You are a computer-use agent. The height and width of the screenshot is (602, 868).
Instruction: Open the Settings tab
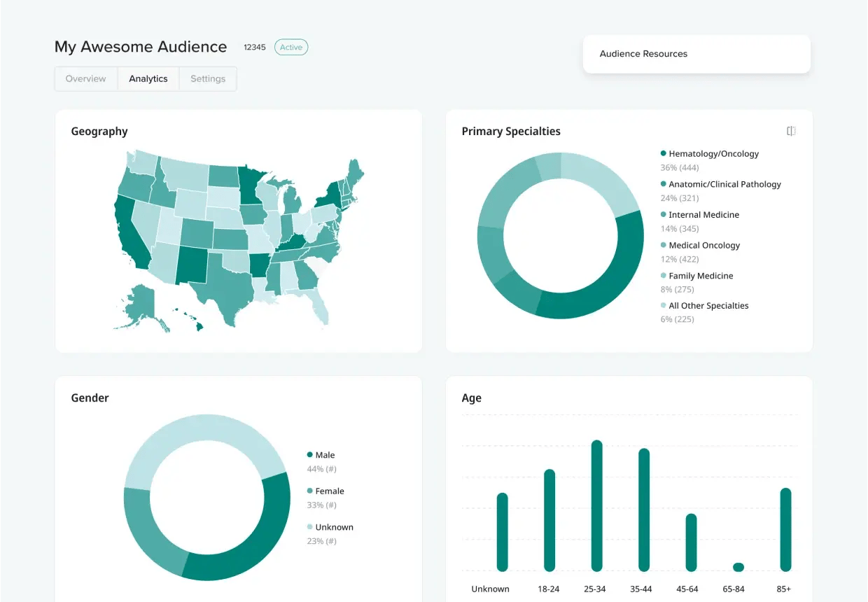click(207, 78)
